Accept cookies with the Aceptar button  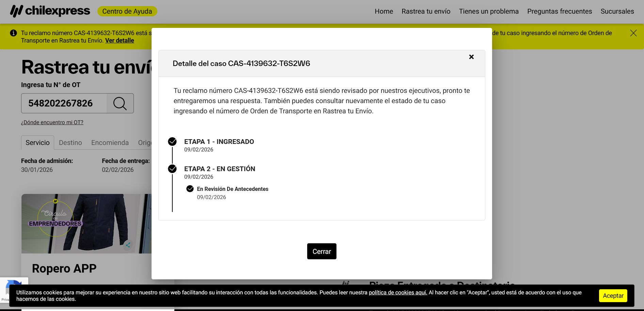(x=613, y=296)
